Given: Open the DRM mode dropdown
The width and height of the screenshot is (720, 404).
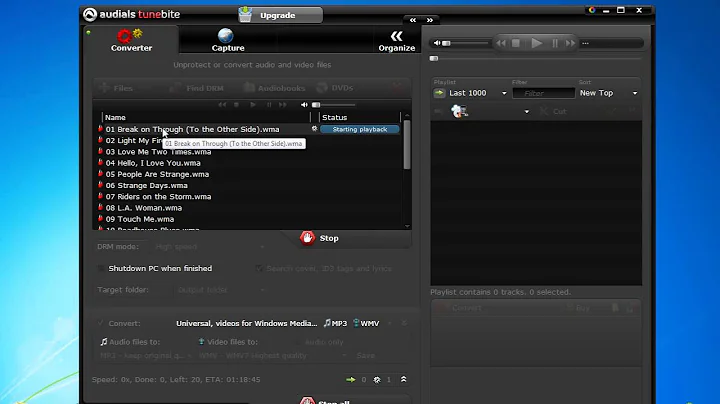Looking at the screenshot, I should [x=209, y=247].
